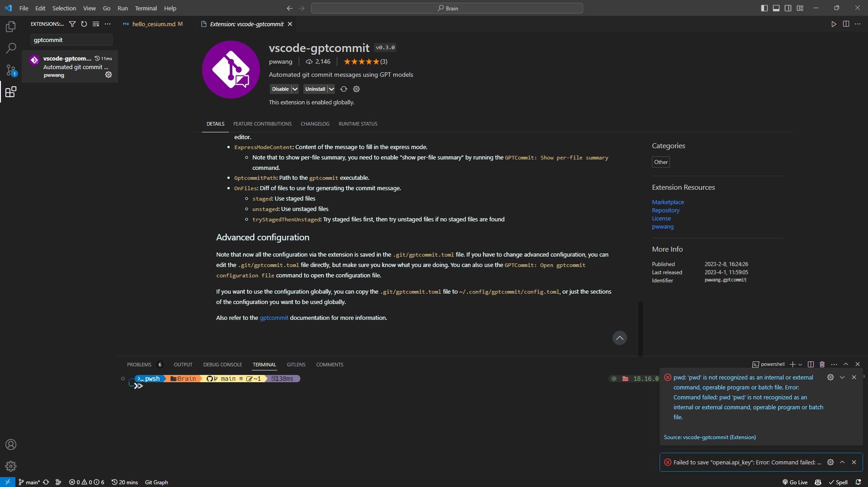Open notifications bell in status bar
868x487 pixels.
click(x=858, y=482)
